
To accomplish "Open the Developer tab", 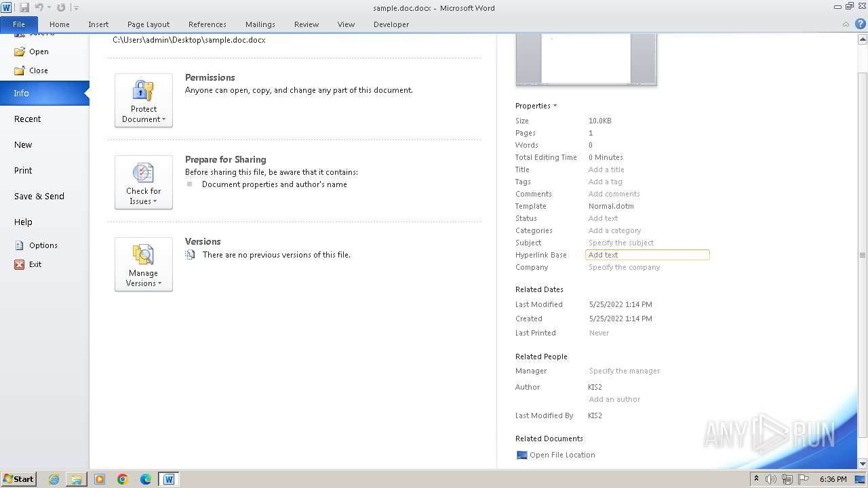I will (391, 24).
